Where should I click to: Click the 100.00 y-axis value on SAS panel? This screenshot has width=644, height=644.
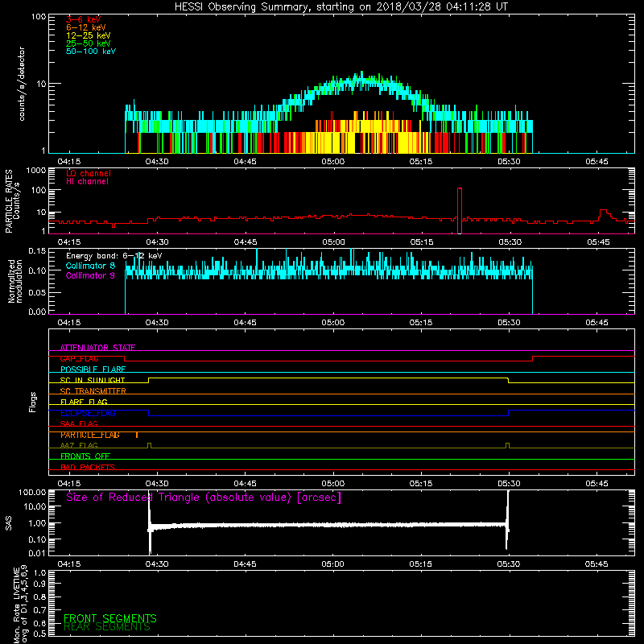32,492
